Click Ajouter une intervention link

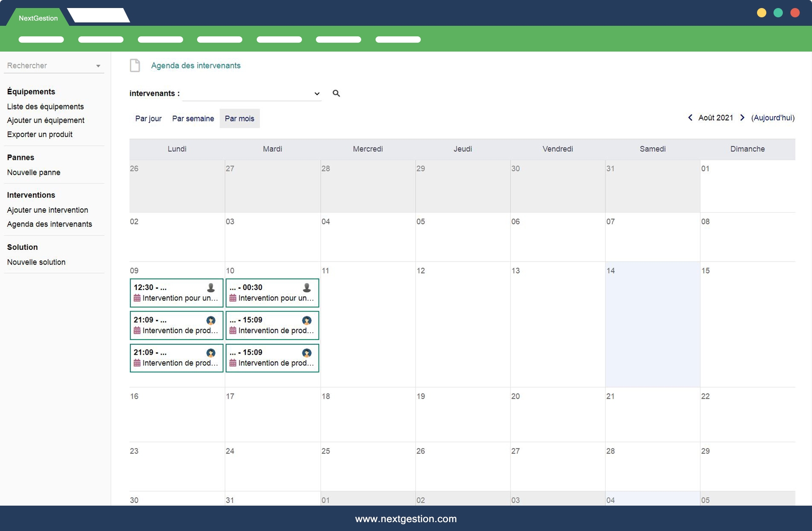point(47,210)
